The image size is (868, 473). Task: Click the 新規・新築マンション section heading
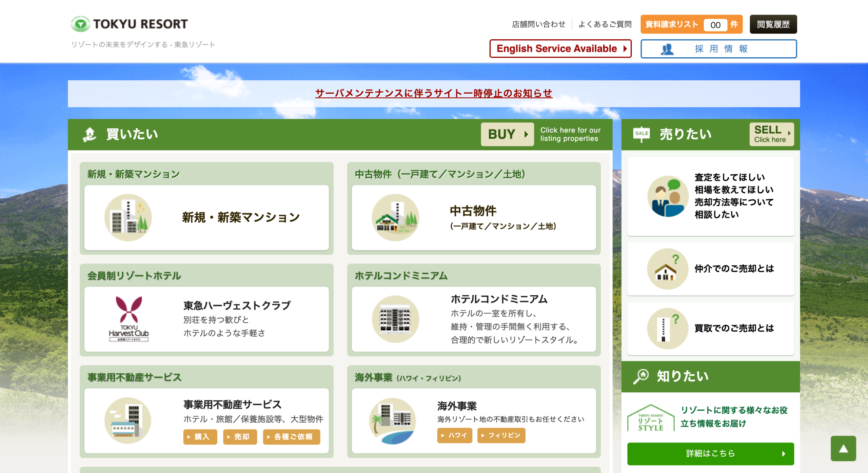[x=134, y=174]
